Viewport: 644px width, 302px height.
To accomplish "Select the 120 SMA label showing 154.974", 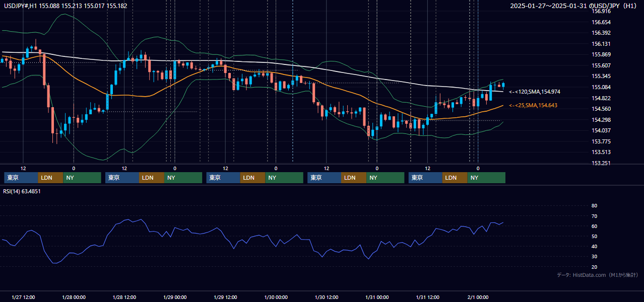I will point(534,92).
